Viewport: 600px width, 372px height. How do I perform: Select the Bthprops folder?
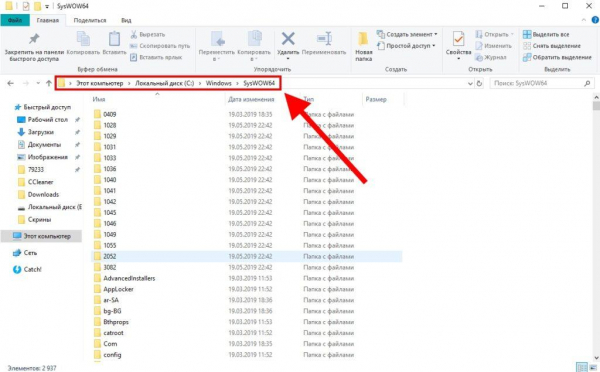[111, 322]
